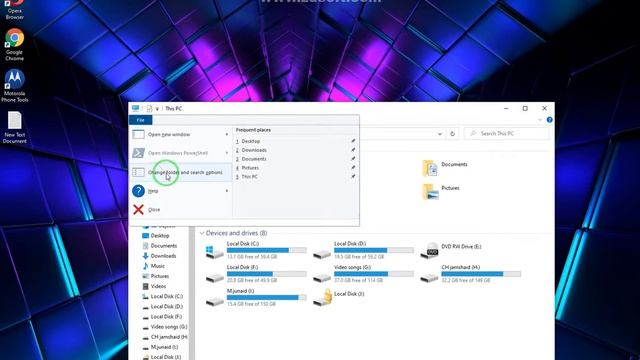Screen dimensions: 640x360
Task: Open Documents in Frequent places
Action: coord(253,159)
